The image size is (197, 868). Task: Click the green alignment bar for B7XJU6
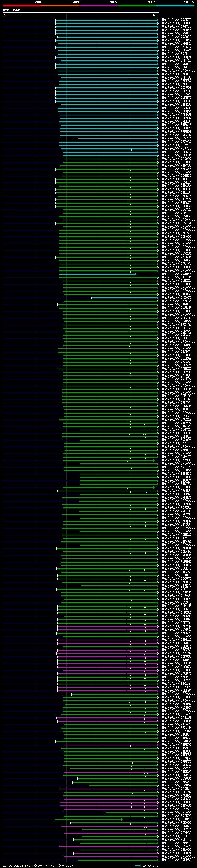coord(110,728)
